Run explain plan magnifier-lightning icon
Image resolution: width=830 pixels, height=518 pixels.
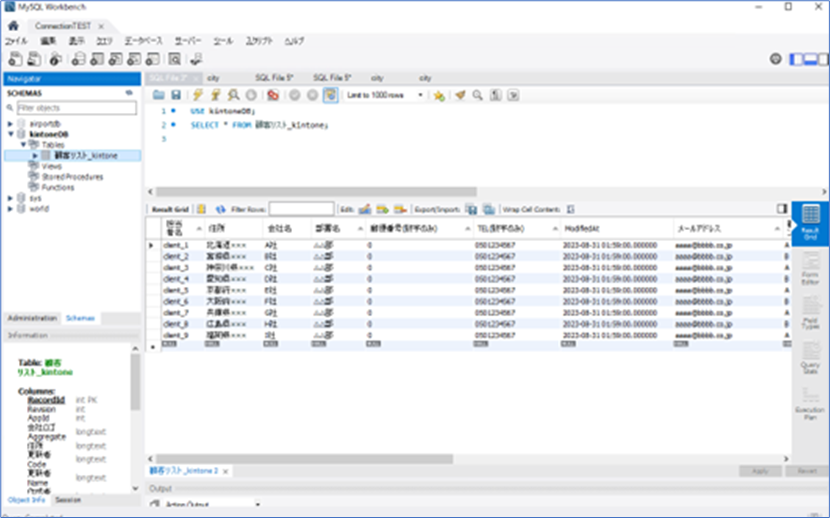(233, 95)
